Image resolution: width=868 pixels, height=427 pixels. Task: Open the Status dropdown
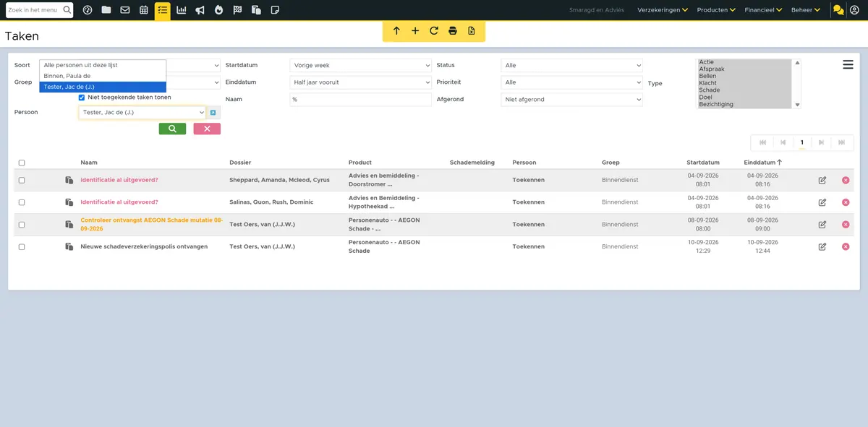pos(572,66)
